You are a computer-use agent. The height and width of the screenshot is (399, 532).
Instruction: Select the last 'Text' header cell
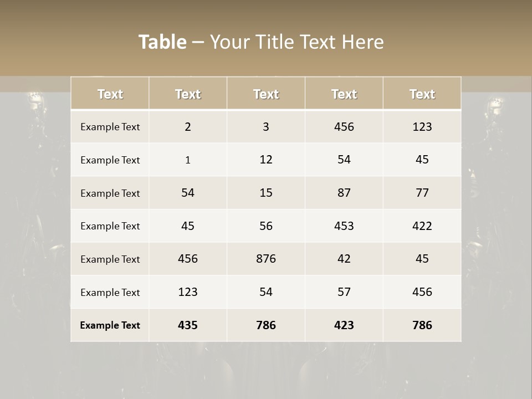(x=422, y=93)
